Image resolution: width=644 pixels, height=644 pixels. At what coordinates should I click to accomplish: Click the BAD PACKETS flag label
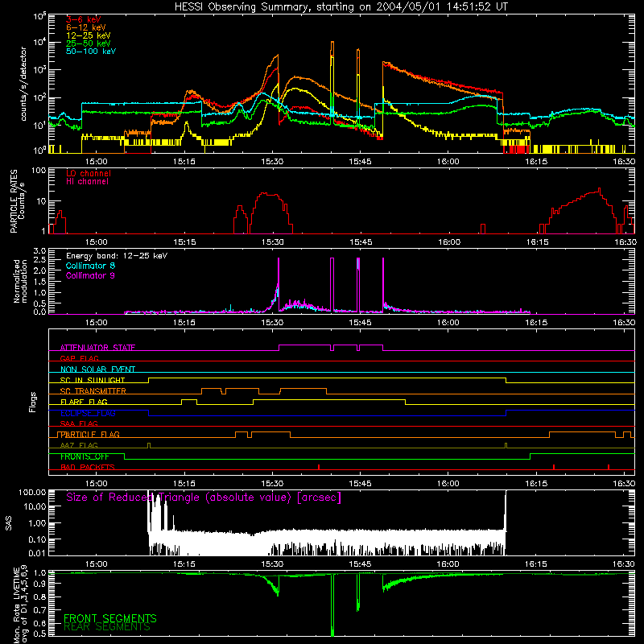pyautogui.click(x=88, y=467)
